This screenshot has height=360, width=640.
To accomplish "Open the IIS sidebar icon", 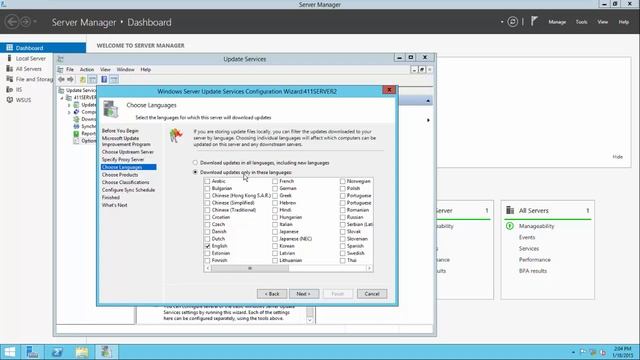I will click(x=9, y=89).
